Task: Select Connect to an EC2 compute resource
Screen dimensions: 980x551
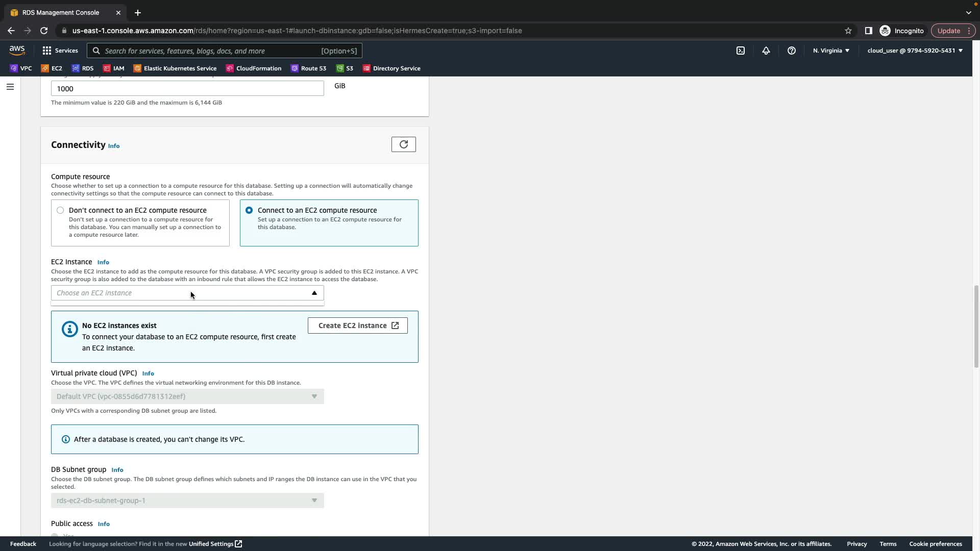Action: [x=249, y=210]
